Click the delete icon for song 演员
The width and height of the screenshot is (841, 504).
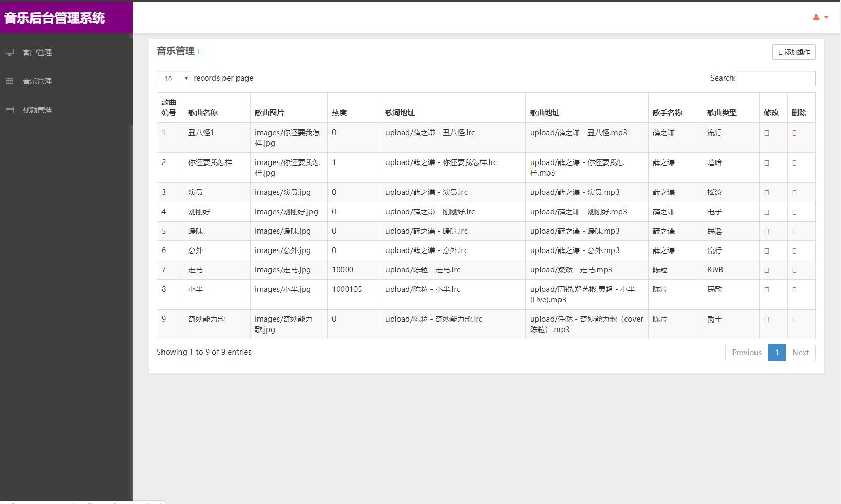tap(794, 193)
